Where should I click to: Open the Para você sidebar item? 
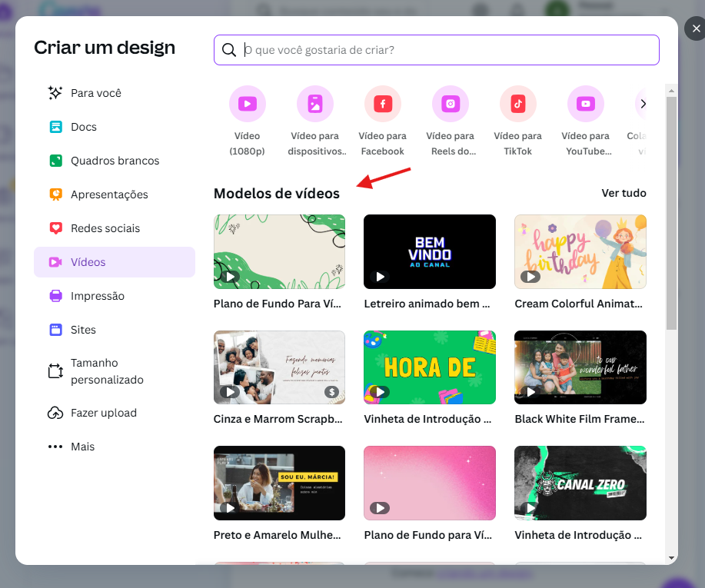(115, 93)
